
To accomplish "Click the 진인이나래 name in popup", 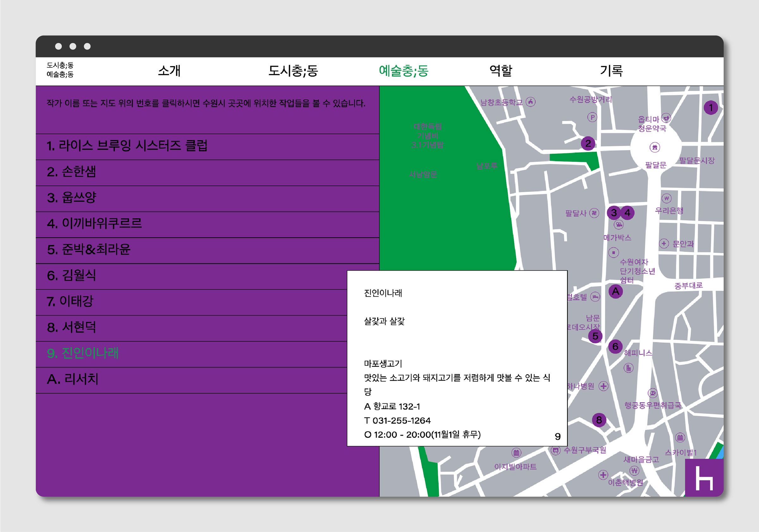I will (x=383, y=293).
